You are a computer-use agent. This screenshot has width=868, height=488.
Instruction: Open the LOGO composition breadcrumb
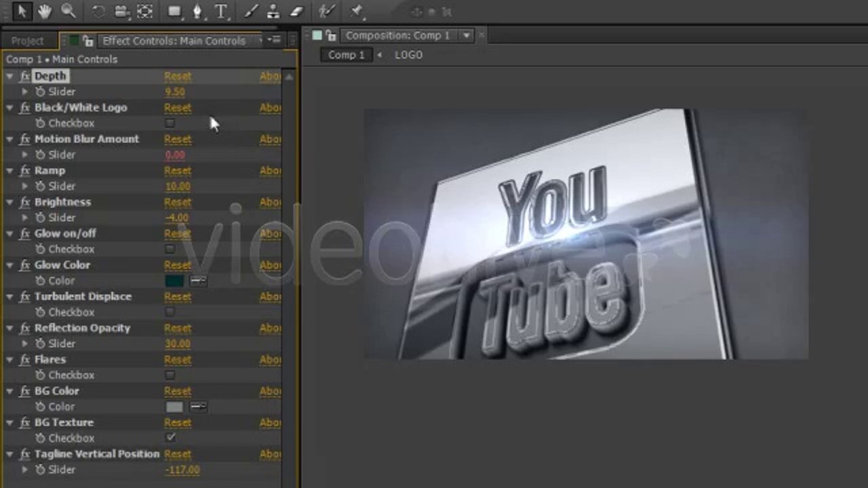[x=409, y=55]
